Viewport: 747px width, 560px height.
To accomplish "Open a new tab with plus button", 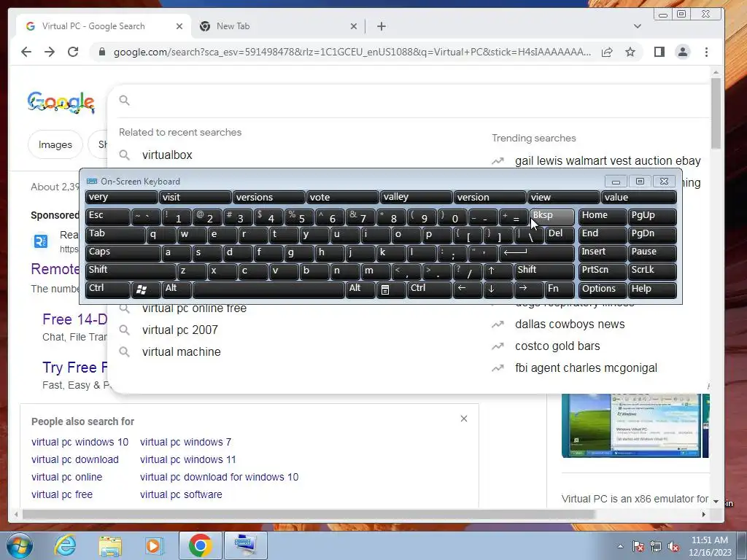I will pos(381,26).
